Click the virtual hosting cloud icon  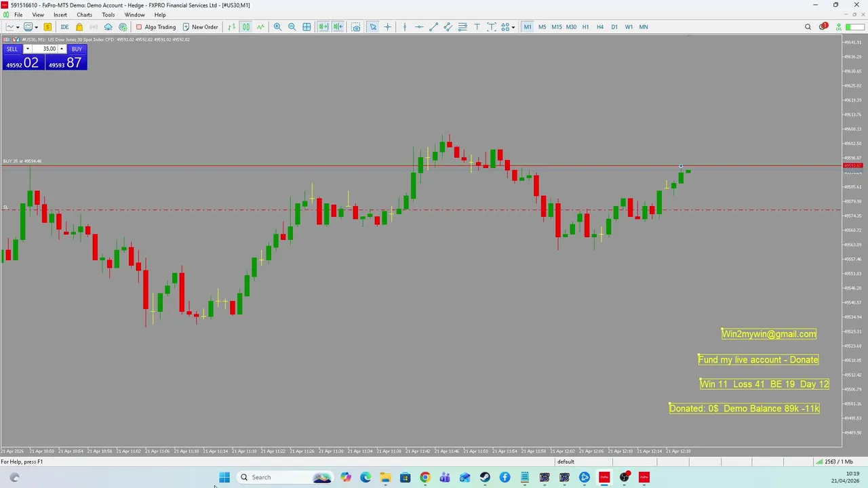click(x=108, y=27)
